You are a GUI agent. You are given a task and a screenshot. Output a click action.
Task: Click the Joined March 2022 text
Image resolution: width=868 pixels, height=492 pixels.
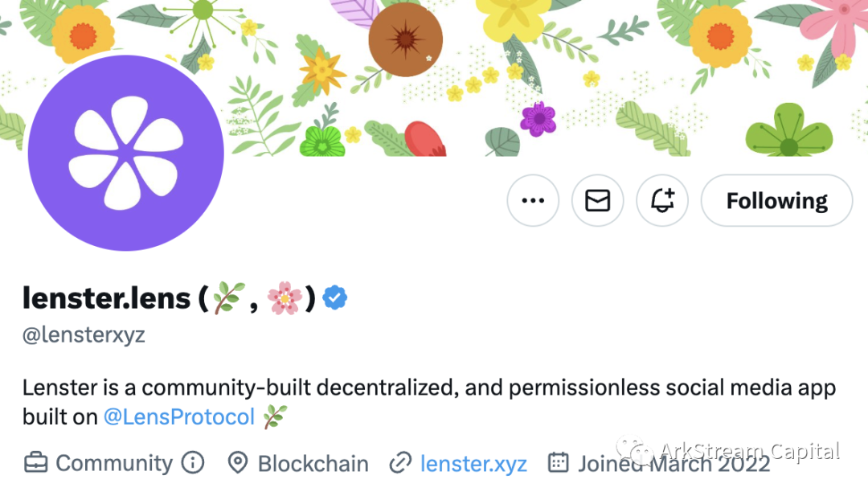pos(672,464)
